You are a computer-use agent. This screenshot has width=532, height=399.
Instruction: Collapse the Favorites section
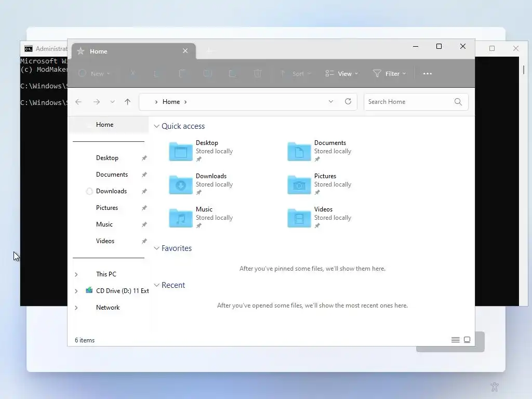coord(156,248)
